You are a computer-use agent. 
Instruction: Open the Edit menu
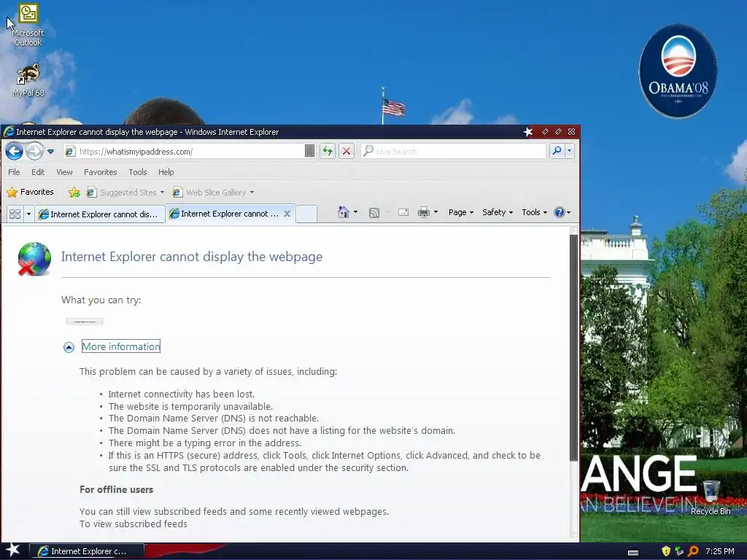pyautogui.click(x=38, y=172)
